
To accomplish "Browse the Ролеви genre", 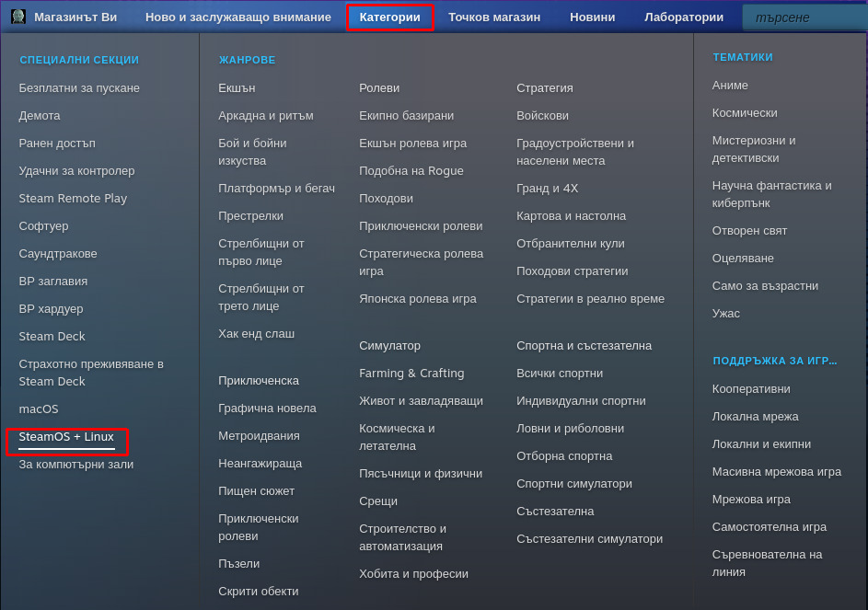I will [x=379, y=88].
